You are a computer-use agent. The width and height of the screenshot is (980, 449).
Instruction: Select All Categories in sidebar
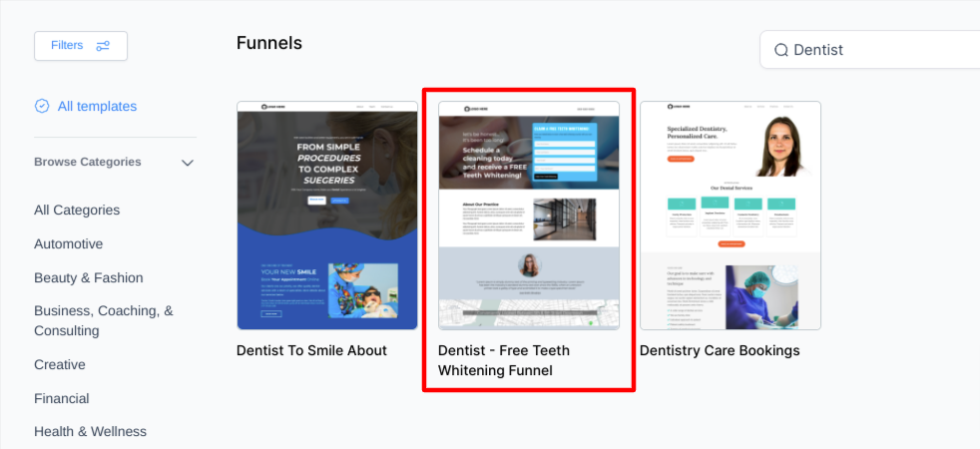[77, 210]
